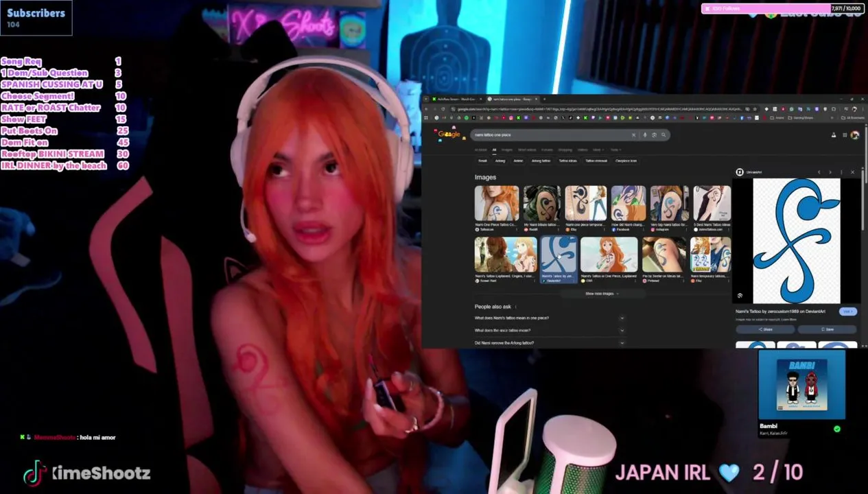Clear the Google search box text

tap(633, 134)
